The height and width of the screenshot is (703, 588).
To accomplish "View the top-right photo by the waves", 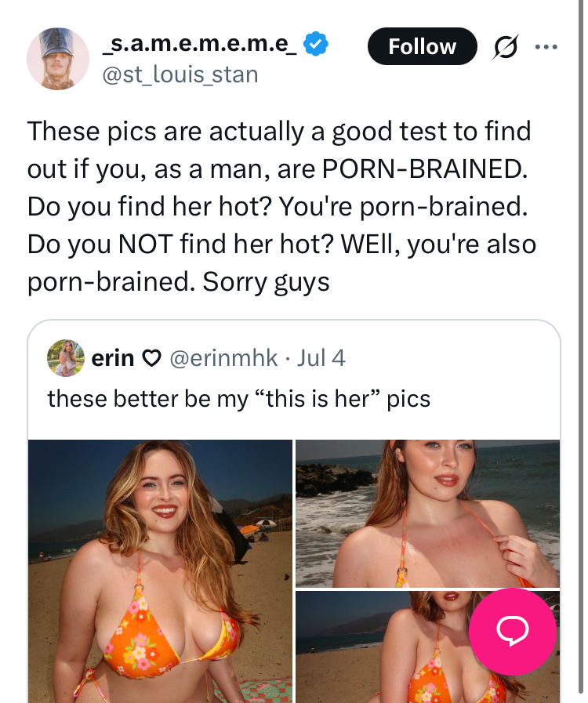I will (x=427, y=513).
